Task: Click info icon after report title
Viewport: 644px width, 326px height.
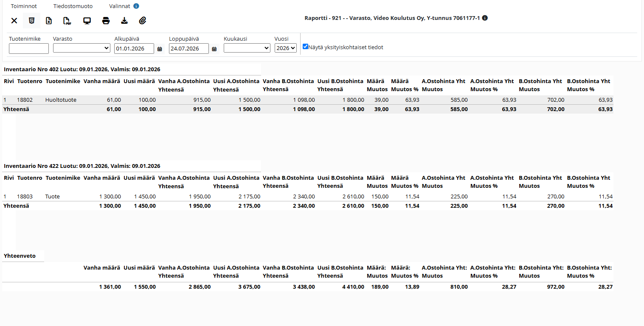Action: (485, 18)
